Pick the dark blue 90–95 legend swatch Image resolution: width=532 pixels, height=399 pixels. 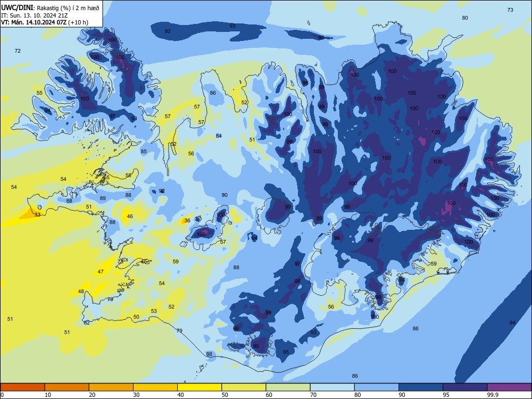coord(421,387)
